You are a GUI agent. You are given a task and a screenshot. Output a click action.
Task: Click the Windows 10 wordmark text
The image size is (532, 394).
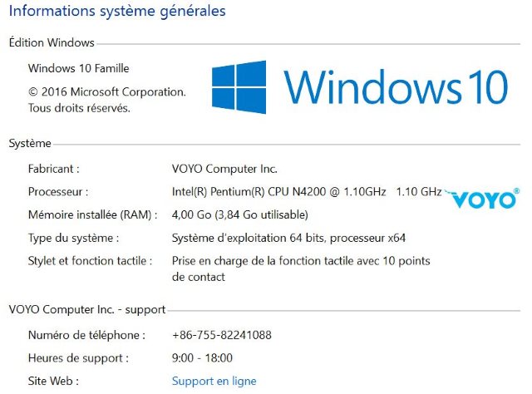pyautogui.click(x=396, y=86)
